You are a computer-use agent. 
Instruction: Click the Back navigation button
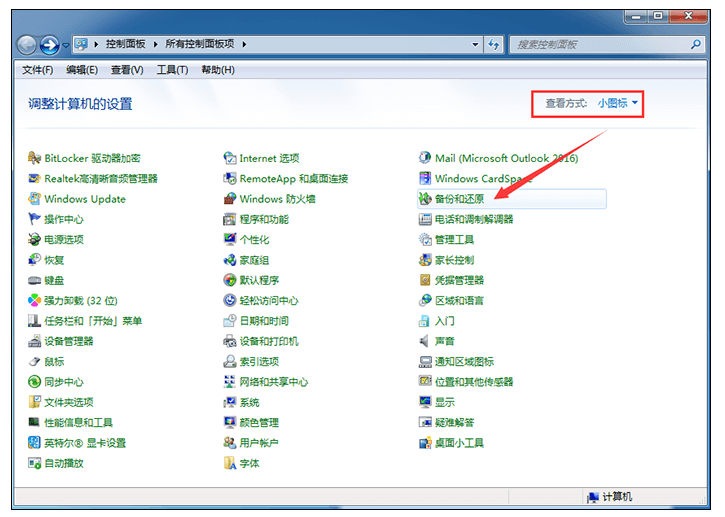[x=27, y=45]
